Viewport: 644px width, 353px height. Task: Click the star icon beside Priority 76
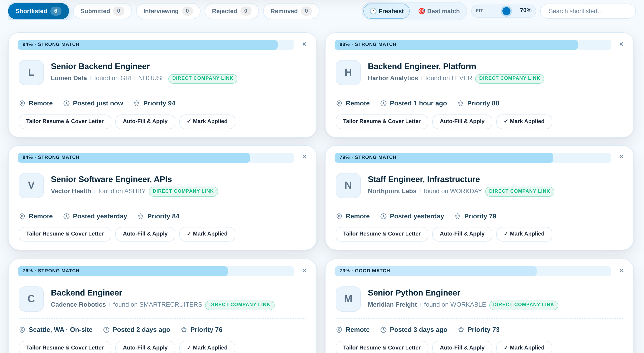tap(184, 330)
